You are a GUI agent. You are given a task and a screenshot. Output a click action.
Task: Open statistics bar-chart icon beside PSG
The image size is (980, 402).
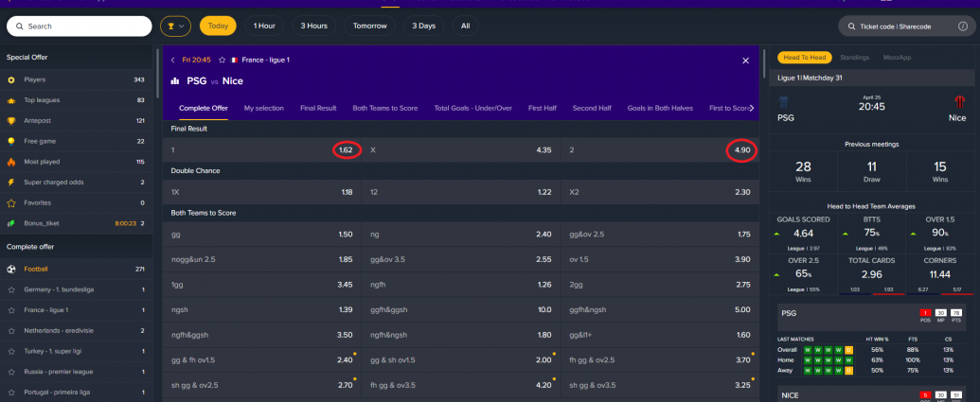click(175, 81)
